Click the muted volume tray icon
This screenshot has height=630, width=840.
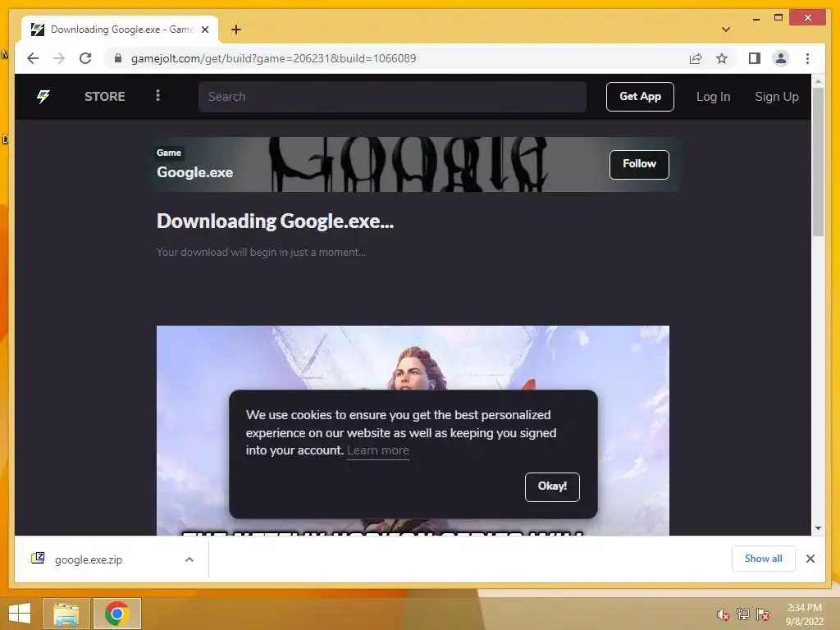tap(723, 614)
